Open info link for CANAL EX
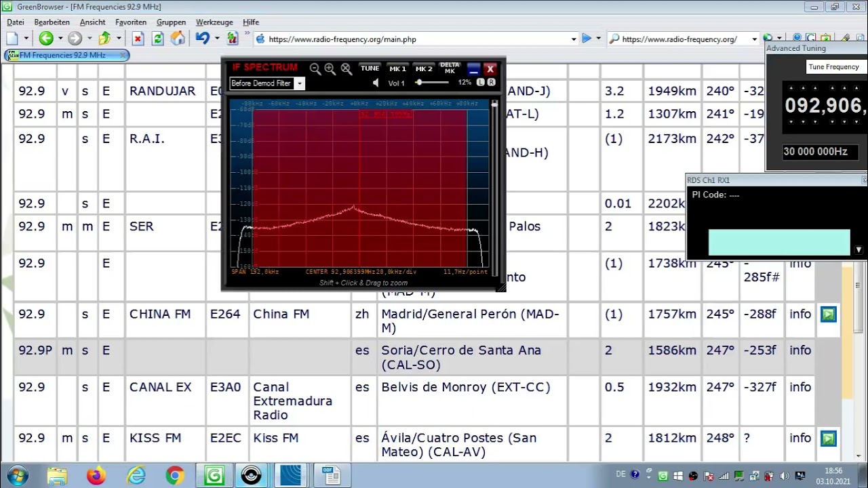The width and height of the screenshot is (868, 488). click(800, 387)
